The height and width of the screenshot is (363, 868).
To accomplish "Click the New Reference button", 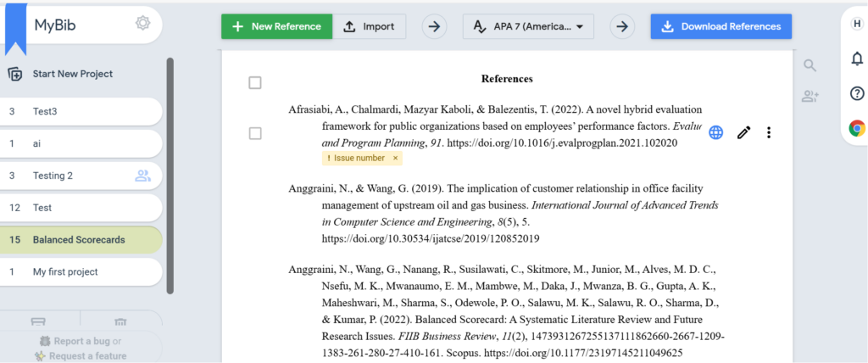I will [276, 26].
